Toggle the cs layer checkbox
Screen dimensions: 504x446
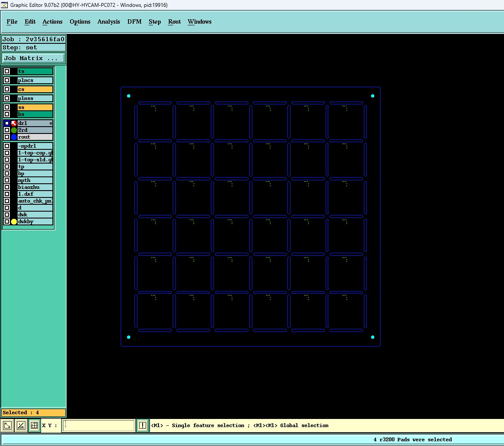tap(7, 89)
